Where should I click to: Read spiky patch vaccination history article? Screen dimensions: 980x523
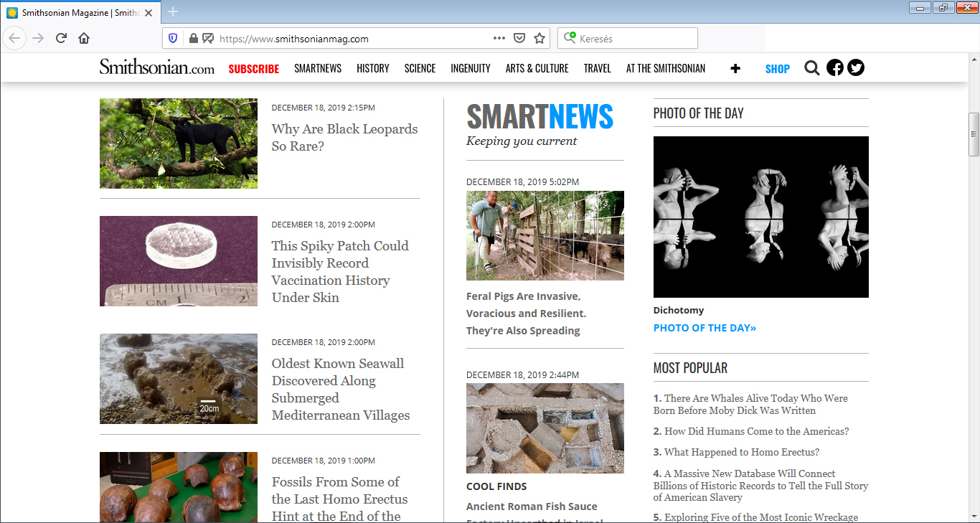click(x=341, y=271)
